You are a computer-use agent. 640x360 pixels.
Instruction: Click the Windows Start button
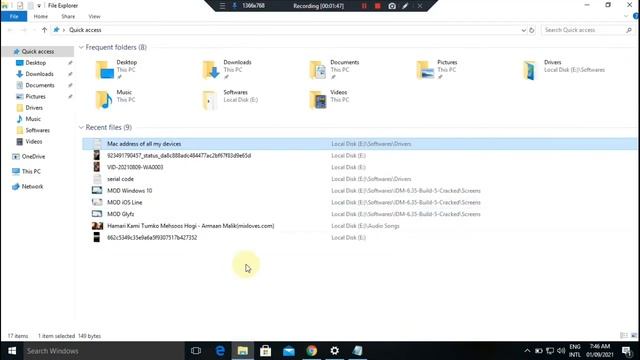pyautogui.click(x=12, y=351)
